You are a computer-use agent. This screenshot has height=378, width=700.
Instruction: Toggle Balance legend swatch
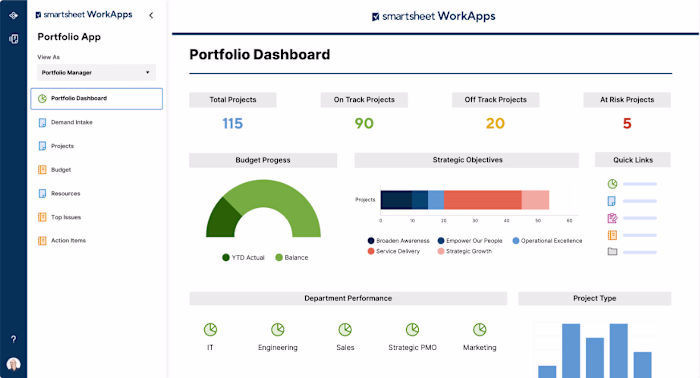click(279, 258)
